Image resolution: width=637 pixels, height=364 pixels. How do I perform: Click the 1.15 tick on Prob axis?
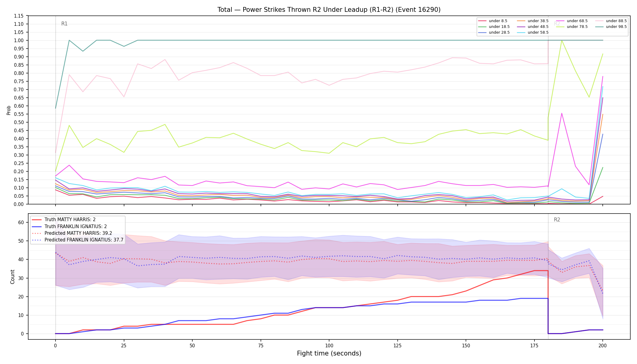coord(19,16)
